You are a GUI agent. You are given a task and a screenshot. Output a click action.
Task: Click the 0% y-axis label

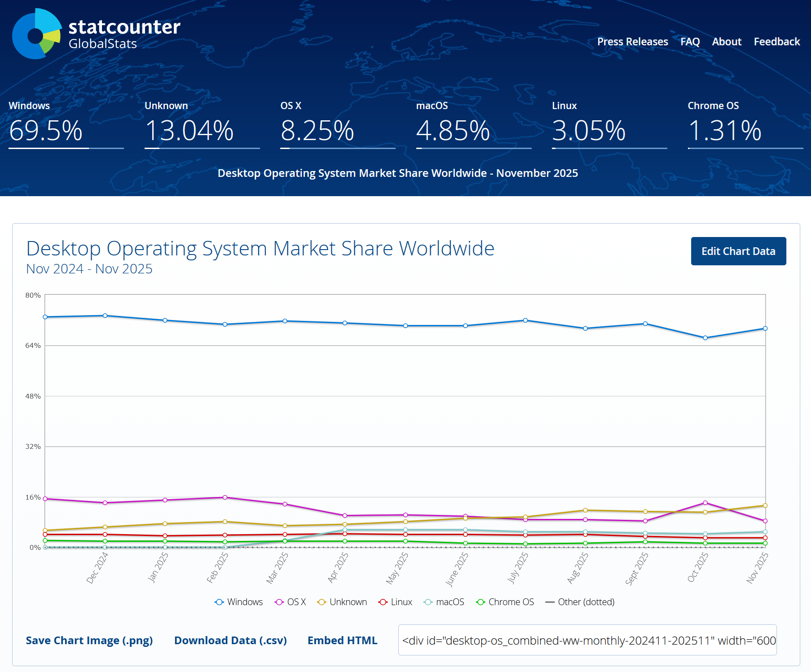[x=35, y=547]
